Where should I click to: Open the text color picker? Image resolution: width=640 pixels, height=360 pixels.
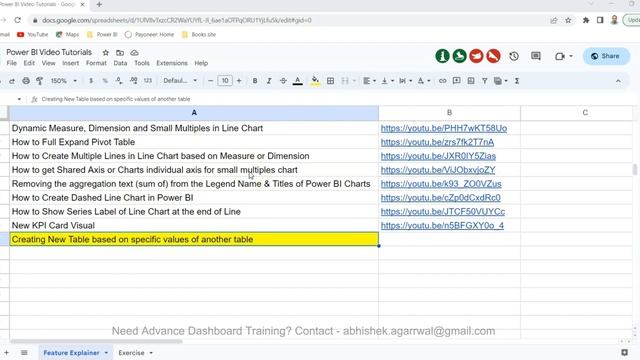[298, 81]
